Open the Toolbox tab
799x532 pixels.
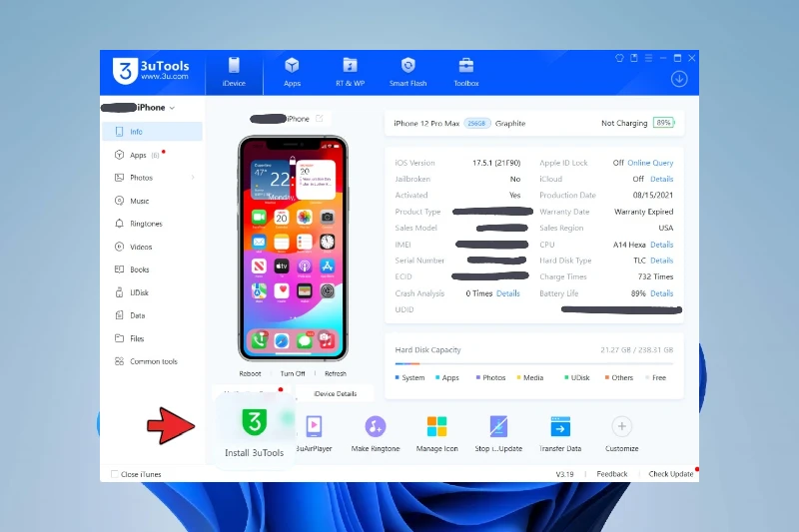point(466,72)
